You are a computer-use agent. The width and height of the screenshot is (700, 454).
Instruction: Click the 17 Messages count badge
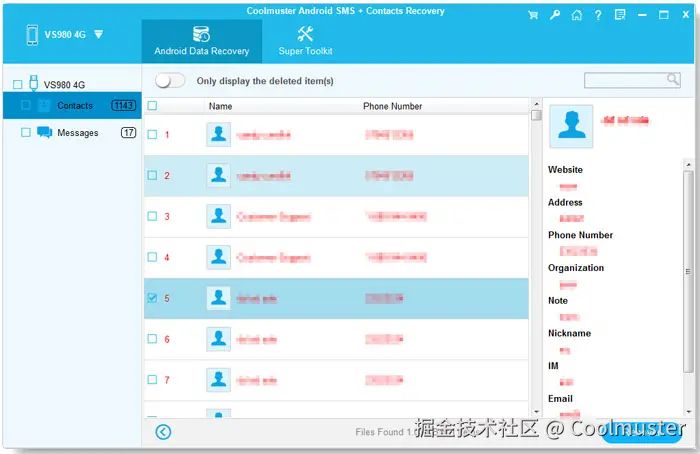pyautogui.click(x=128, y=133)
